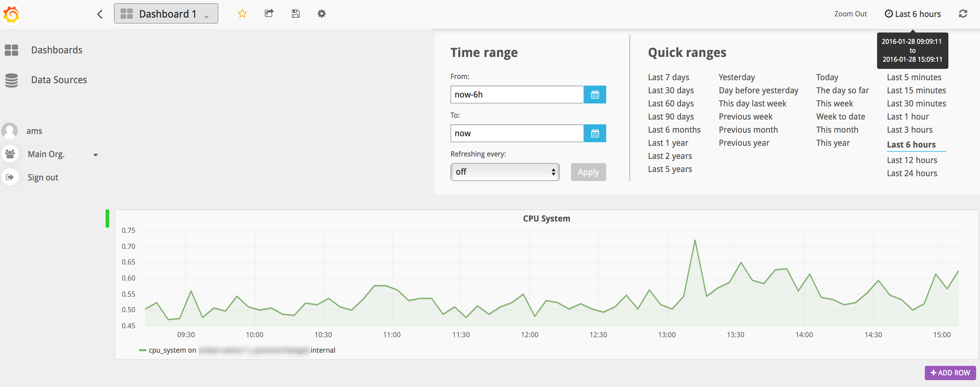Open calendar picker for From field

[x=595, y=95]
